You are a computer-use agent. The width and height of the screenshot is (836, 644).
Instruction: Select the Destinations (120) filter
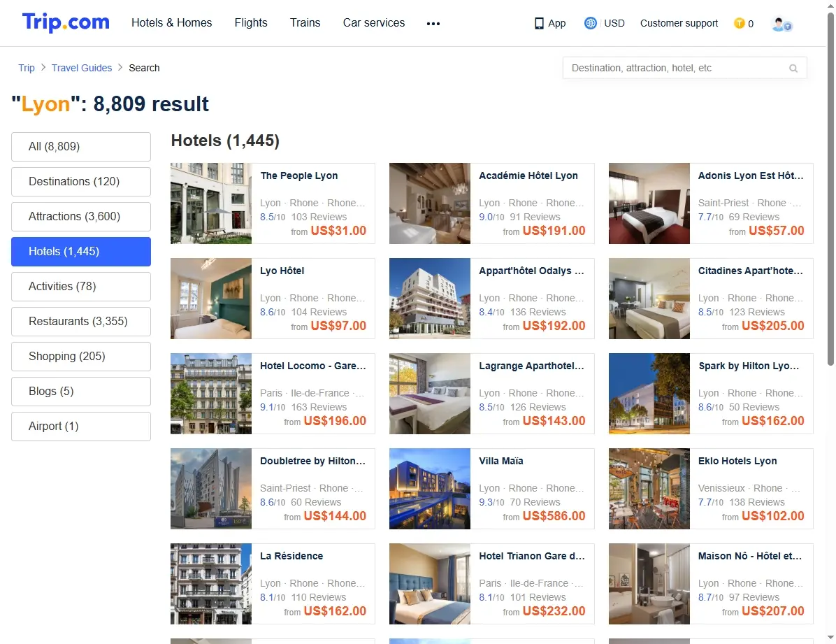(x=81, y=181)
